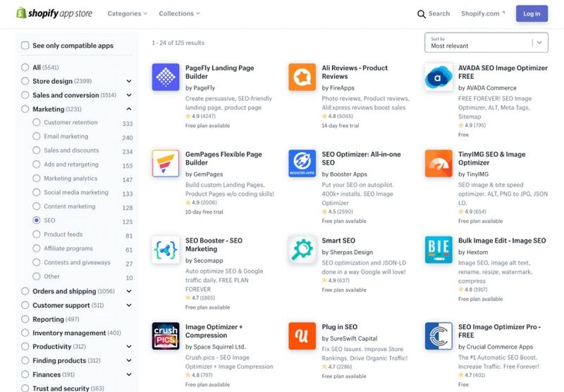Screen dimensions: 564x392
Task: Open the PageFly Landing Page Builder app icon
Action: click(166, 77)
